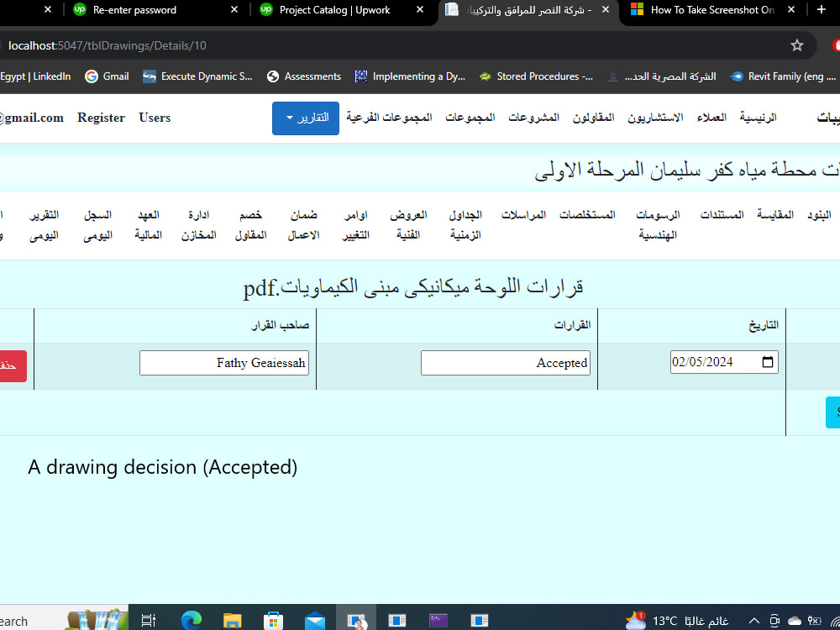Open the Implementing a Dy... bookmark

pos(410,76)
